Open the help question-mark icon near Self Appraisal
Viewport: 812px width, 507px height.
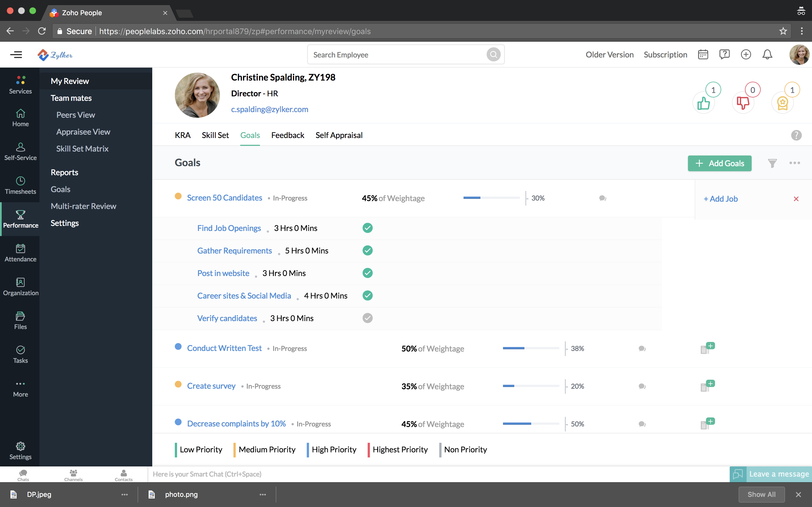796,135
